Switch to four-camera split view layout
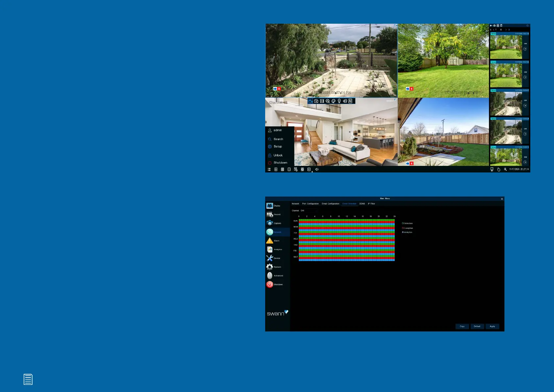 click(x=276, y=170)
